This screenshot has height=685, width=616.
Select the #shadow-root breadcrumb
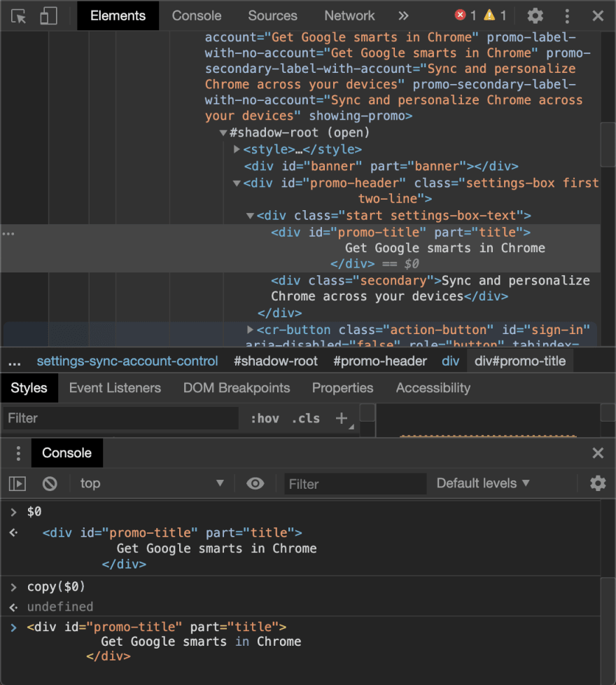276,361
